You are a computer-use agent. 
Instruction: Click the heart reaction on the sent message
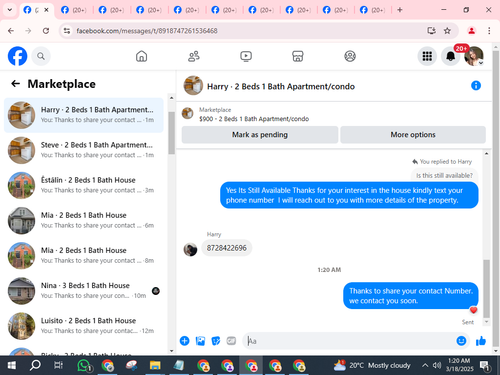[x=473, y=310]
